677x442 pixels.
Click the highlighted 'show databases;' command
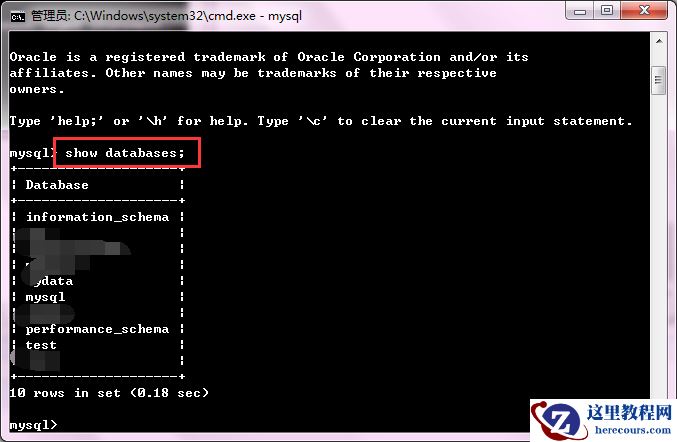pyautogui.click(x=125, y=153)
